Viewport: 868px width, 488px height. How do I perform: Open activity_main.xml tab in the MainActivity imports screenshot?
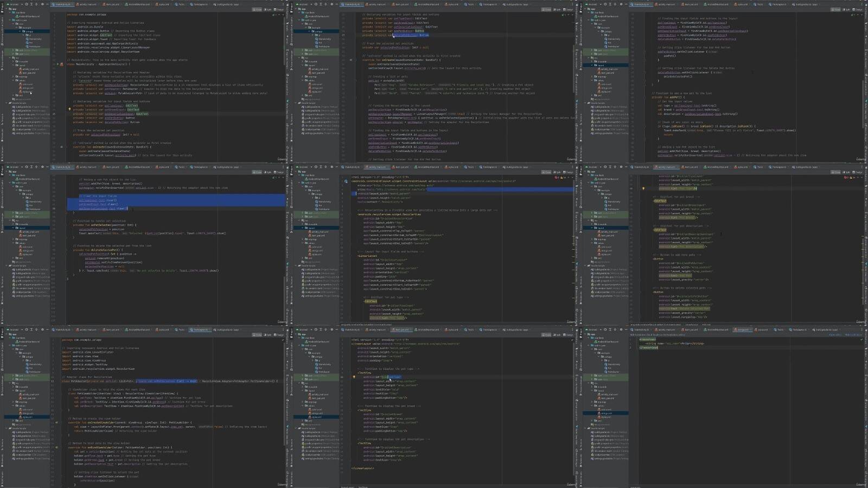(x=87, y=4)
